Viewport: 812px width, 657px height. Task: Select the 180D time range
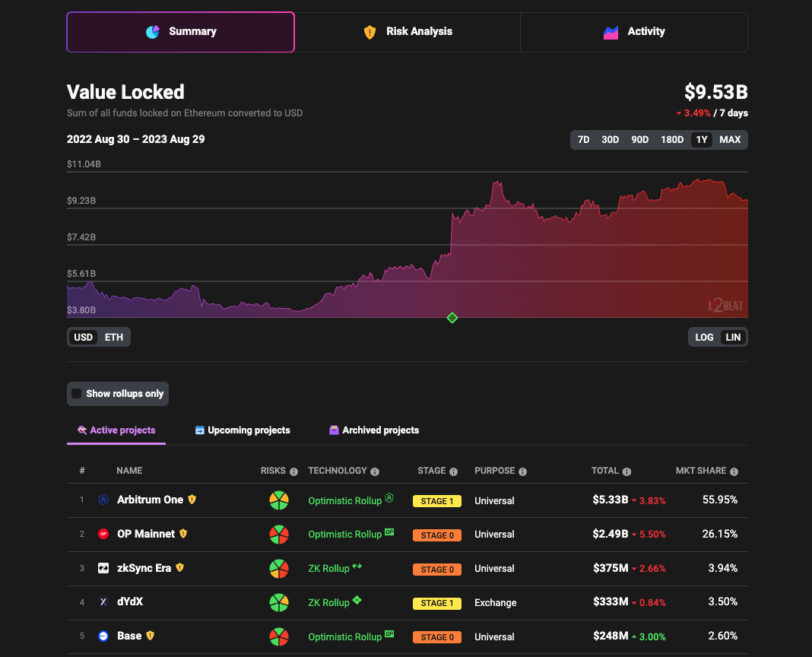tap(672, 140)
